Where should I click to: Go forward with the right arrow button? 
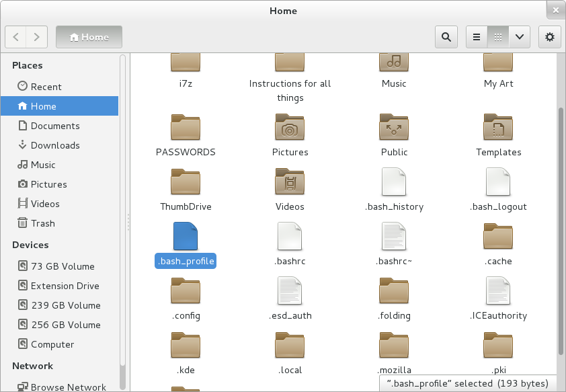(x=36, y=37)
